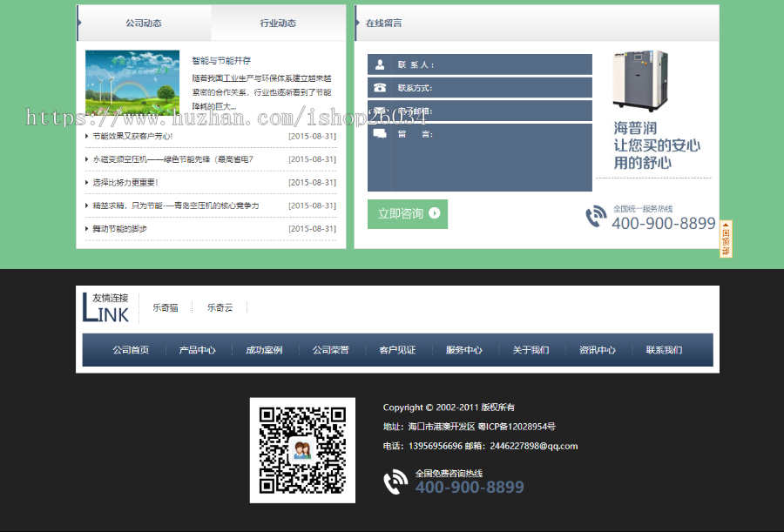
Task: Click the QR code image in footer
Action: coord(302,450)
